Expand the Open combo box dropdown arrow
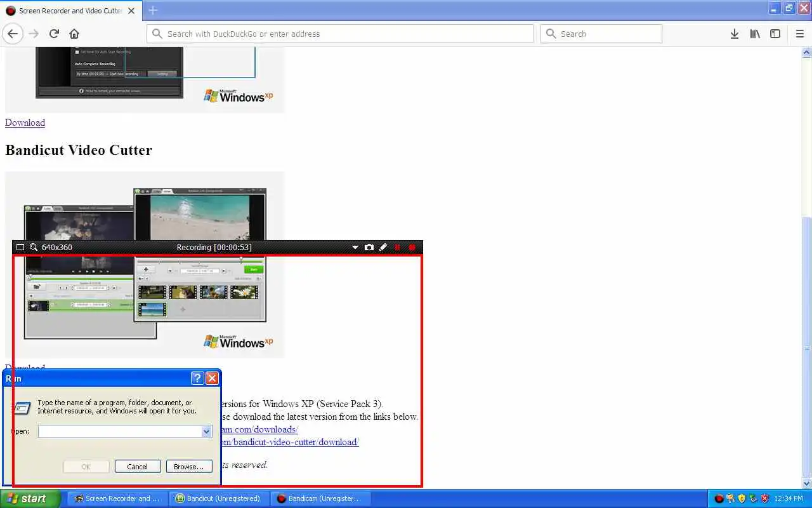Viewport: 812px width, 508px height. (206, 431)
